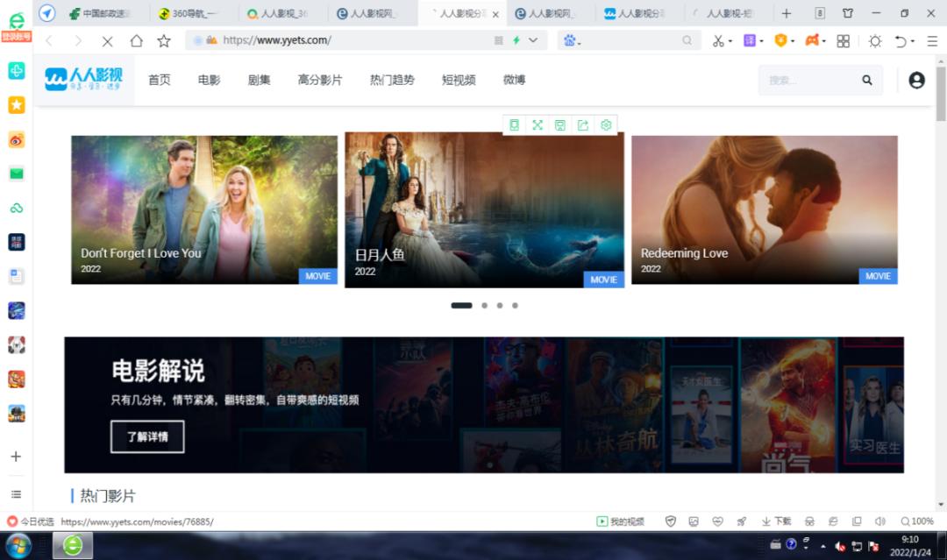Go to 首页 via navigation
Viewport: 947px width, 560px height.
(160, 80)
